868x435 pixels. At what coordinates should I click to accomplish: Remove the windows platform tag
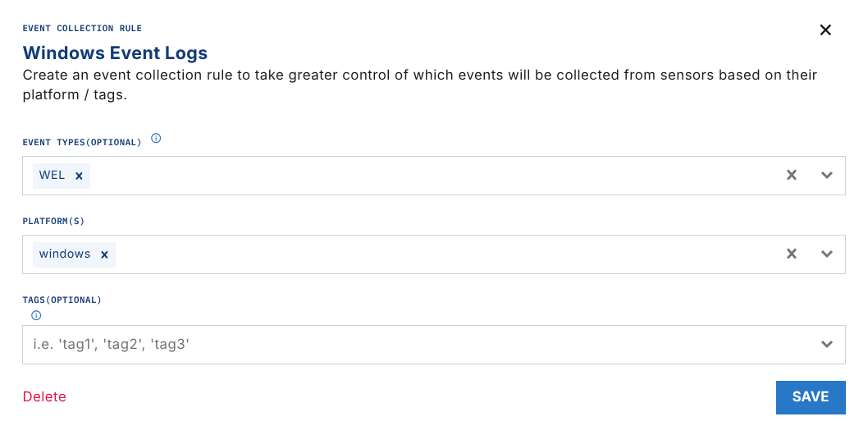(104, 254)
